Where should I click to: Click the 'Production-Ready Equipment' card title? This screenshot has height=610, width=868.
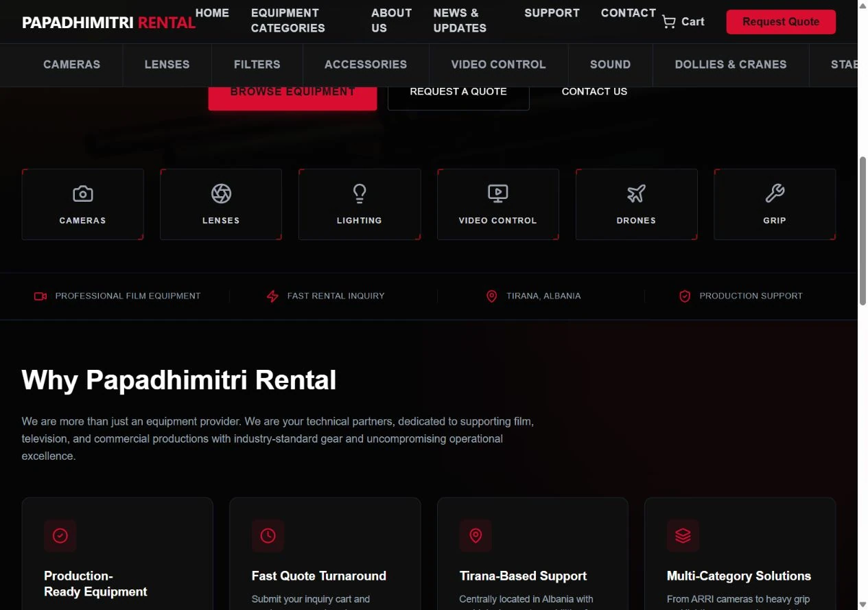(96, 584)
